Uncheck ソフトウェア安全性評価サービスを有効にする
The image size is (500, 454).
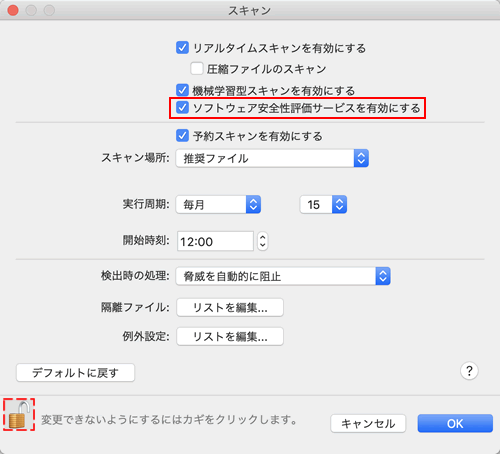click(182, 108)
